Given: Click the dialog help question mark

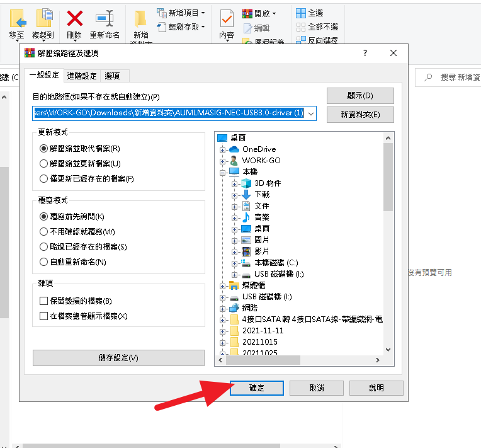Looking at the screenshot, I should coord(365,53).
